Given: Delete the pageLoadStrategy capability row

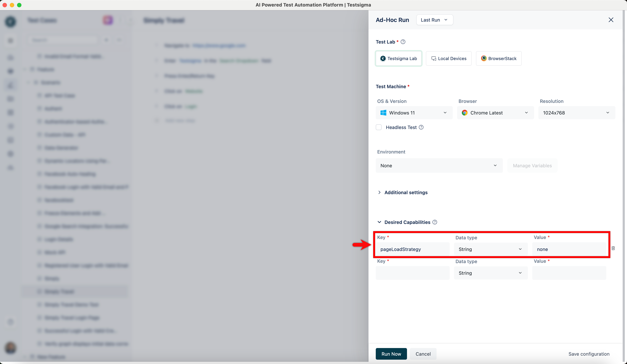Looking at the screenshot, I should click(x=613, y=248).
